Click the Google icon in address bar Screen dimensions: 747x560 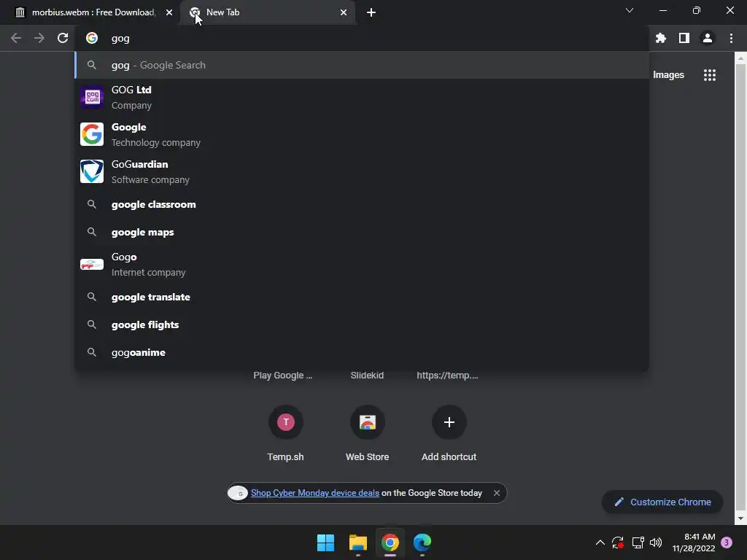pos(92,38)
